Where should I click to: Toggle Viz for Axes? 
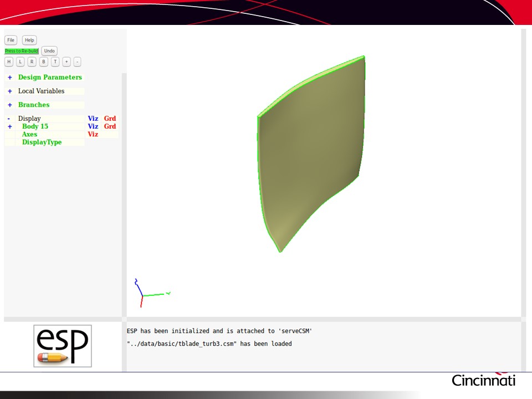point(93,134)
